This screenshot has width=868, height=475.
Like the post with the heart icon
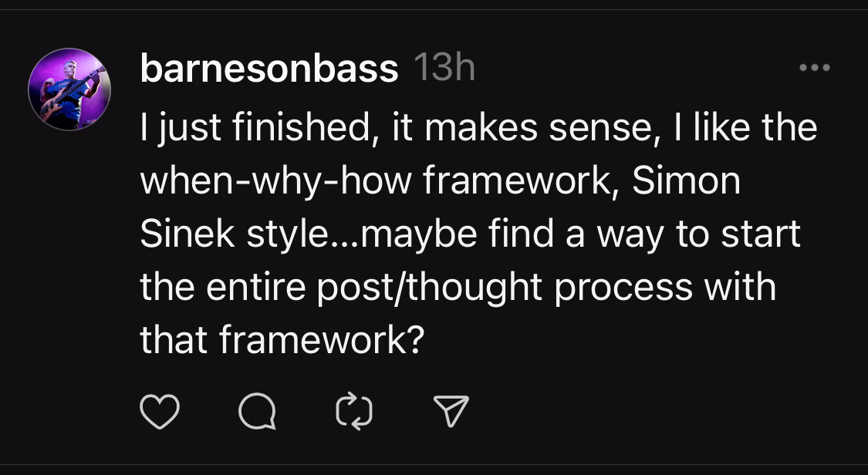tap(160, 413)
